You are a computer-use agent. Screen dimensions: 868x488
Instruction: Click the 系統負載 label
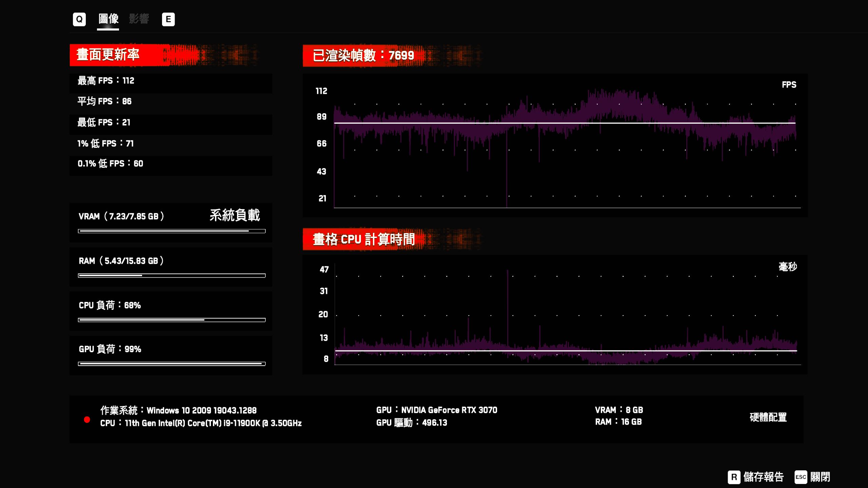235,215
